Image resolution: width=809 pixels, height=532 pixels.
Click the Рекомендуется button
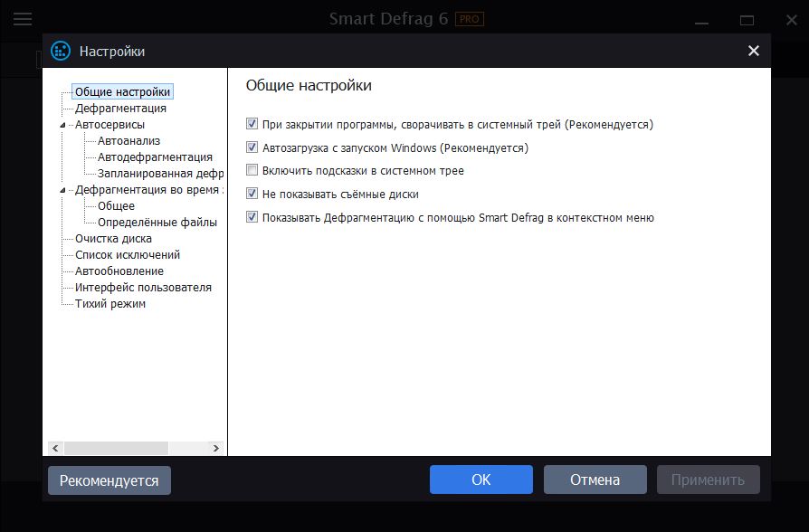[109, 480]
